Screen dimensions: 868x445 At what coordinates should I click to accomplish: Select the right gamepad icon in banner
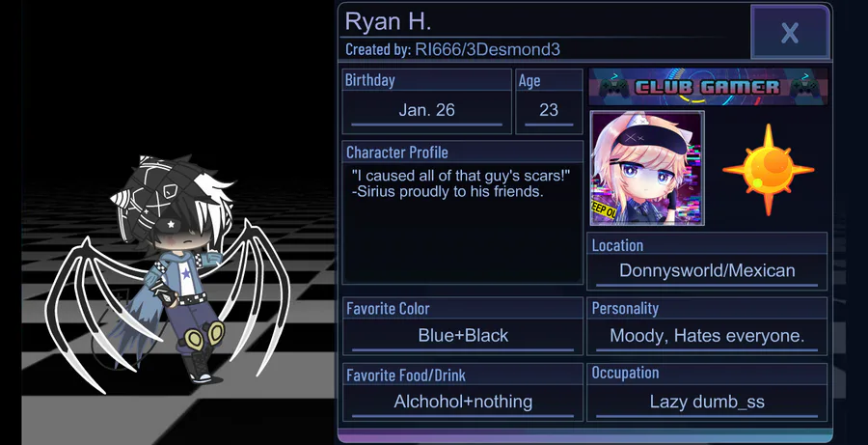tap(805, 87)
